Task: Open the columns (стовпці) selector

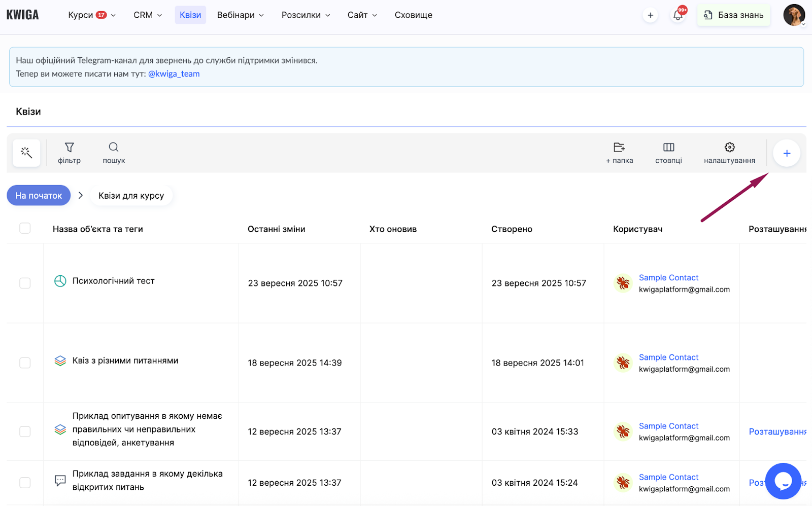Action: [668, 153]
